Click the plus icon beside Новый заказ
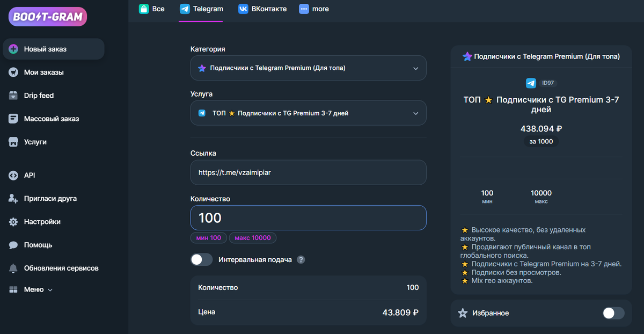This screenshot has width=644, height=334. click(x=14, y=49)
